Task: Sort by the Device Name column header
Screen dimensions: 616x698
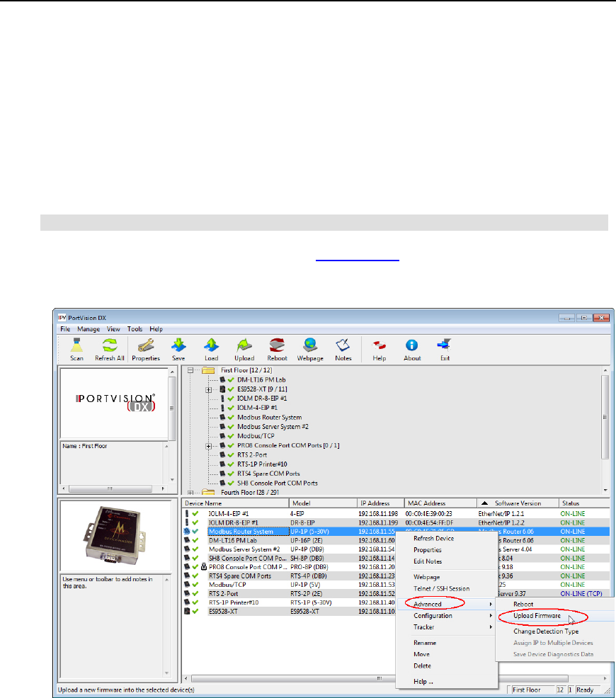Action: click(x=235, y=503)
